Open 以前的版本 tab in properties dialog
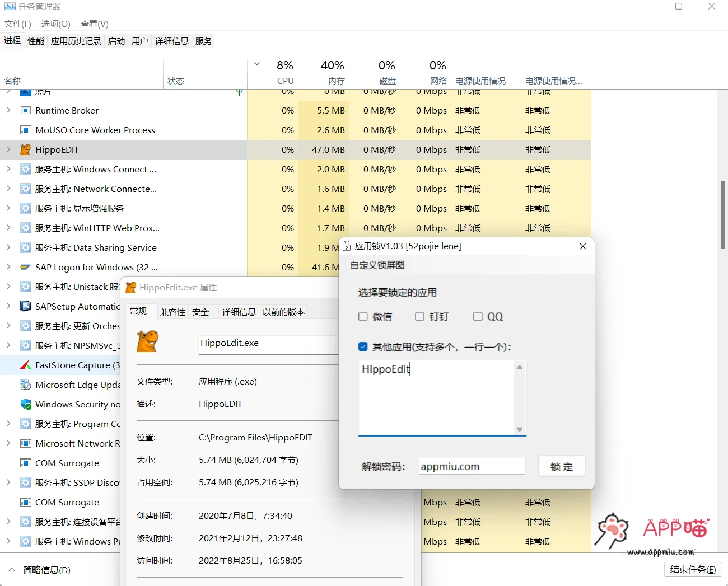Viewport: 728px width, 586px height. (x=284, y=312)
